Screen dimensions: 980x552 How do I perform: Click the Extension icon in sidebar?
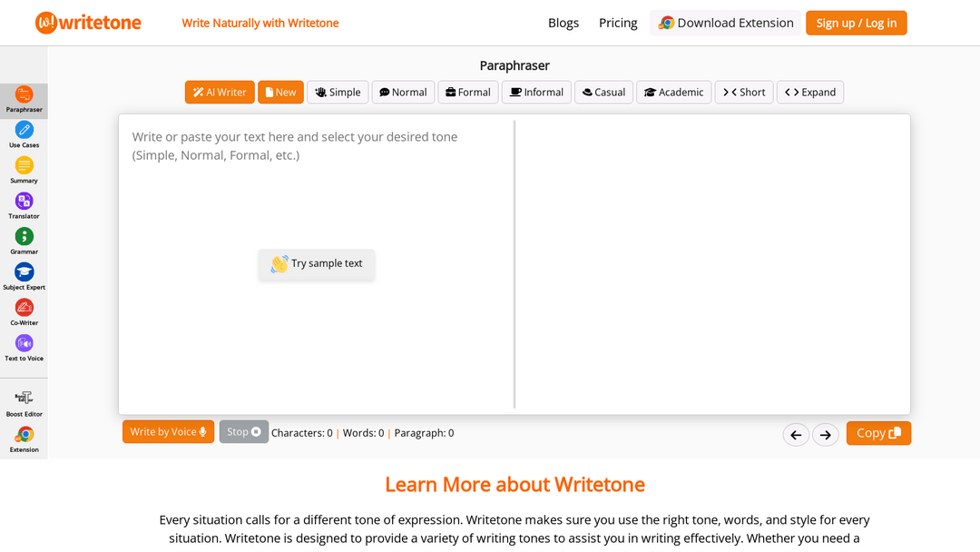coord(24,436)
